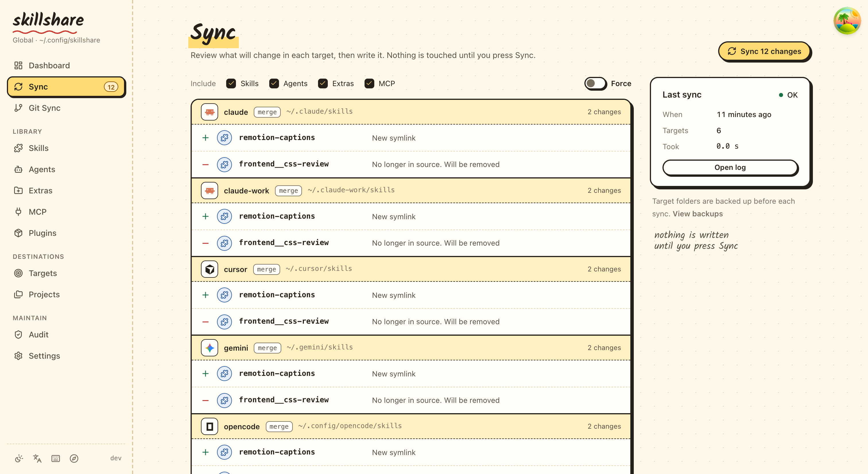
Task: Collapse the claude target header
Action: click(410, 112)
